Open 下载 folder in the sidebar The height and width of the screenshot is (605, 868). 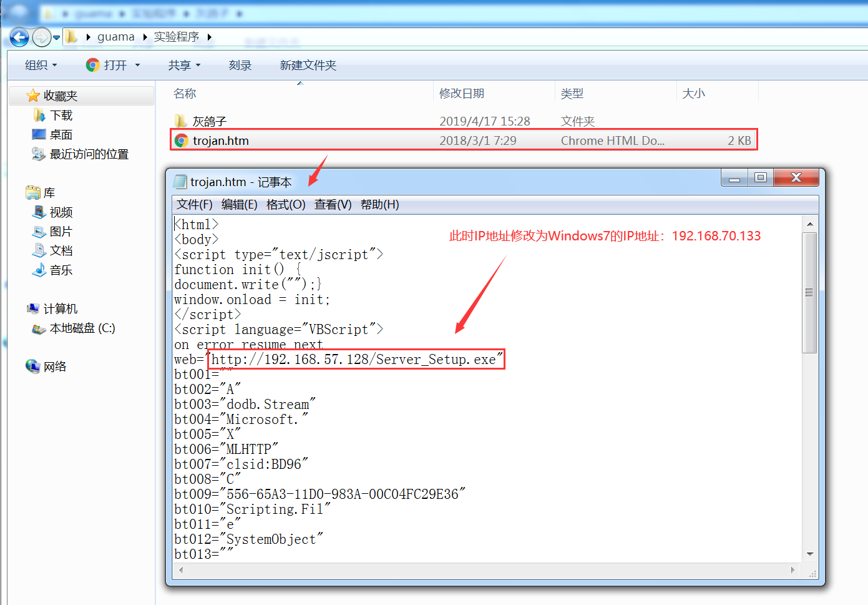coord(61,116)
